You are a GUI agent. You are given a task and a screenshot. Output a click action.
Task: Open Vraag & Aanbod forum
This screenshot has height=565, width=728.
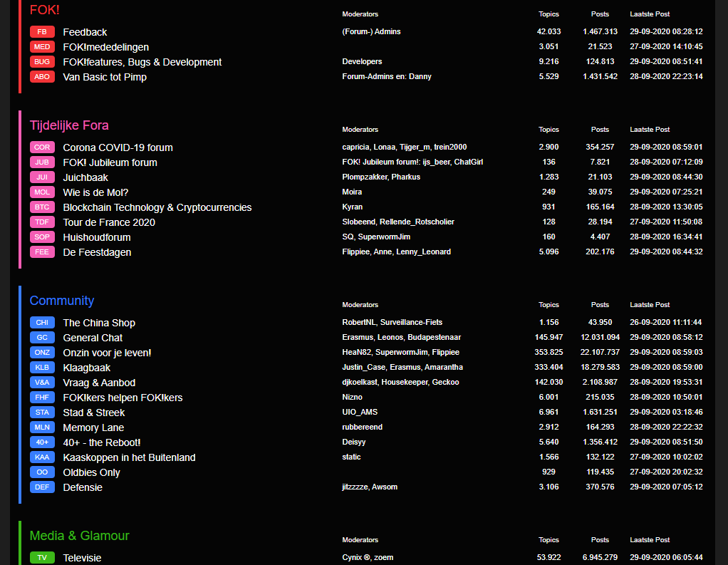click(x=99, y=383)
